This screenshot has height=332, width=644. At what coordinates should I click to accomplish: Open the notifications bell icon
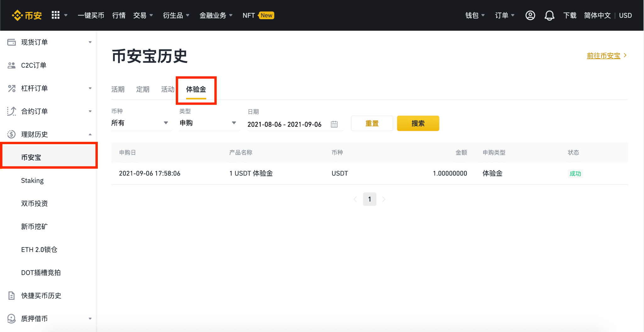click(x=549, y=15)
